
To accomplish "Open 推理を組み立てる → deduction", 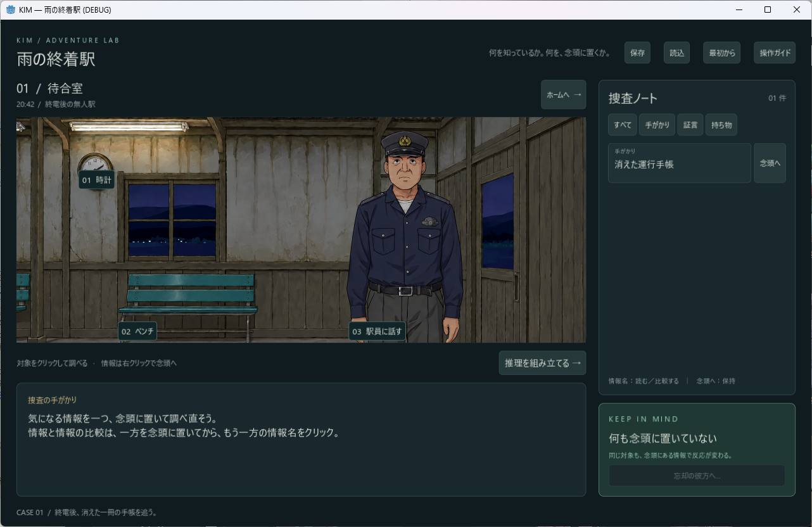I will (542, 363).
